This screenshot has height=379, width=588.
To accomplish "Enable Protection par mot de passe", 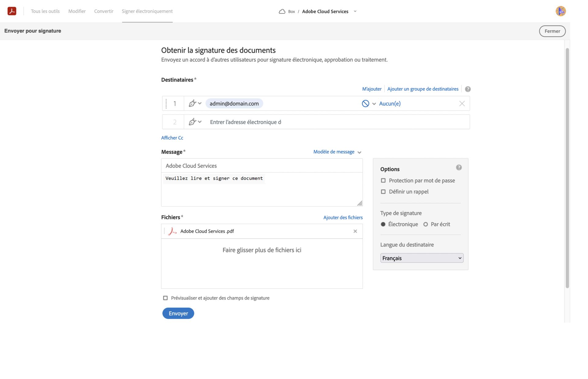I will tap(383, 181).
